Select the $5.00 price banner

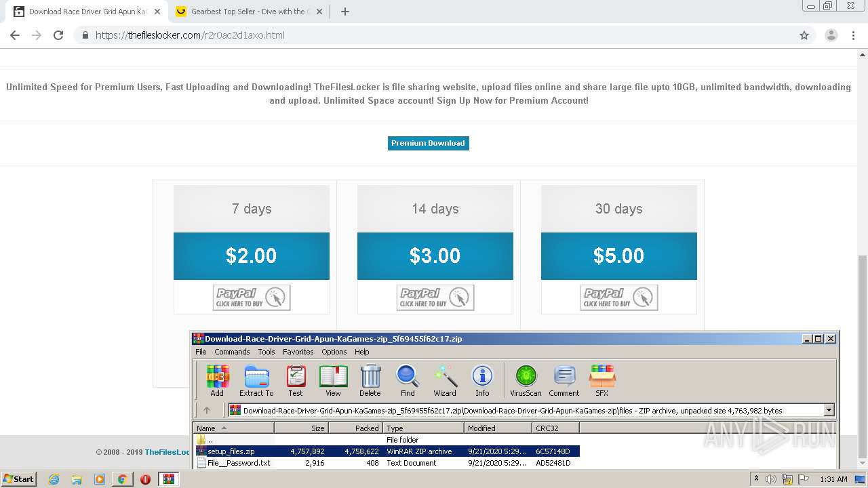point(619,256)
